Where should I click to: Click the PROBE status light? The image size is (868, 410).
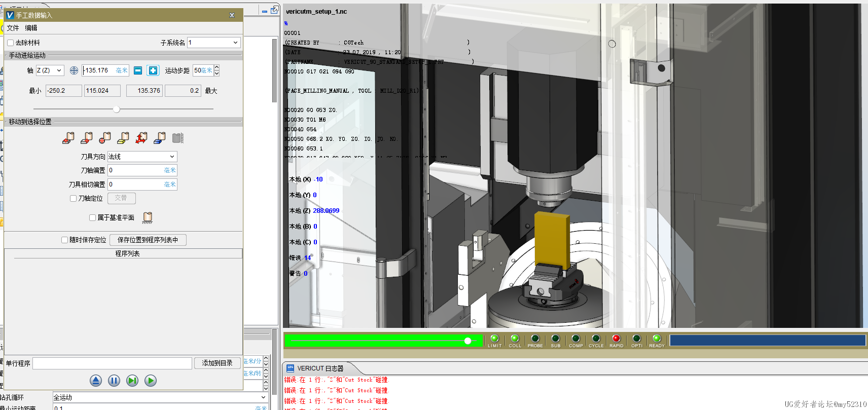click(535, 339)
